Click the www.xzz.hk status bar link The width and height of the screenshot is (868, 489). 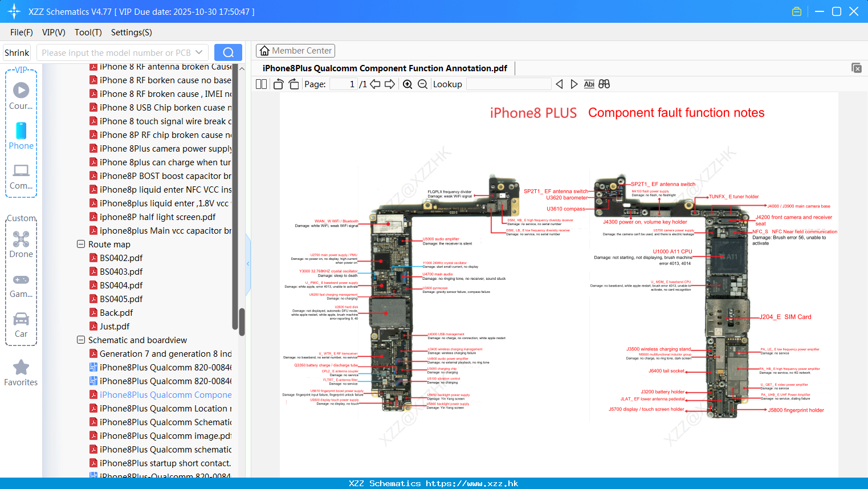pos(472,483)
